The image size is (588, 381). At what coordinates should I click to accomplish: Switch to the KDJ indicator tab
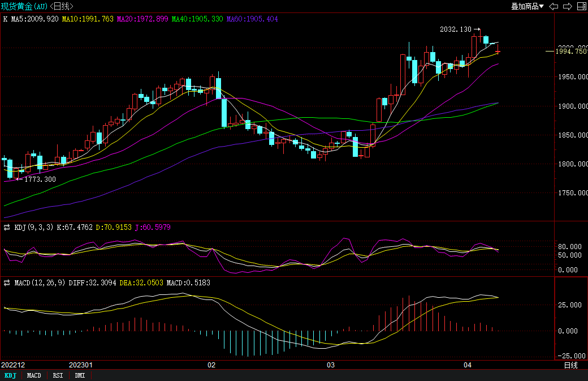(x=10, y=375)
